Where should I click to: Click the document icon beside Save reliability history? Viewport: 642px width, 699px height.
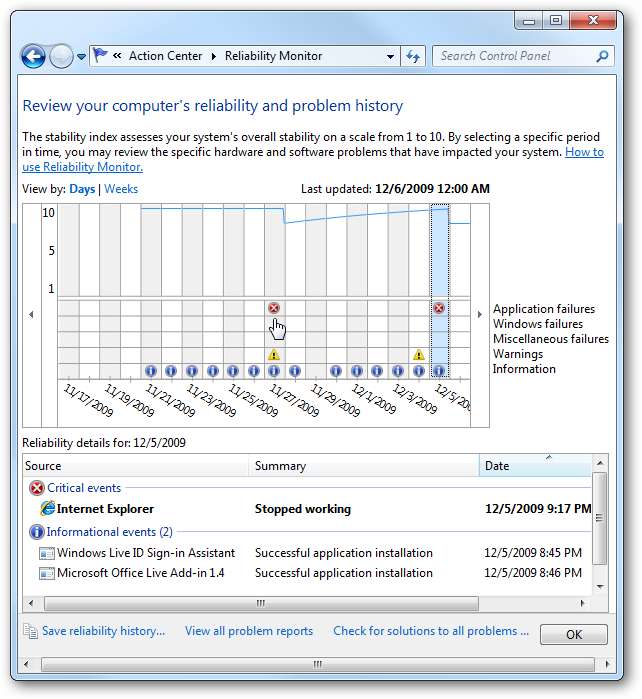[31, 631]
